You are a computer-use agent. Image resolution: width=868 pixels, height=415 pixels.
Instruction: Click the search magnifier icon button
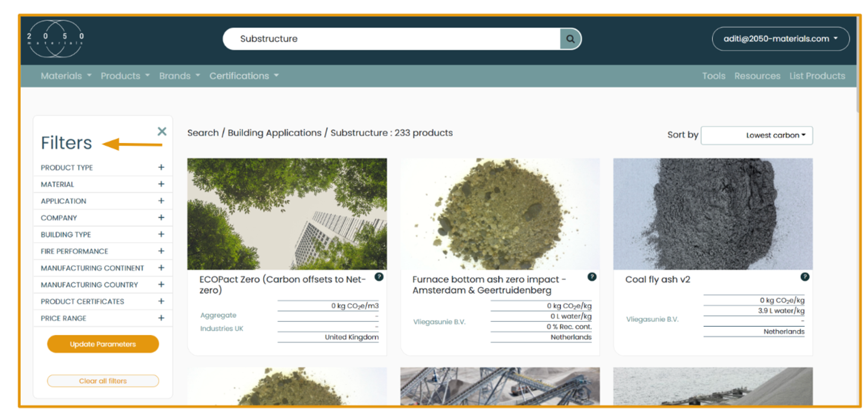(570, 39)
